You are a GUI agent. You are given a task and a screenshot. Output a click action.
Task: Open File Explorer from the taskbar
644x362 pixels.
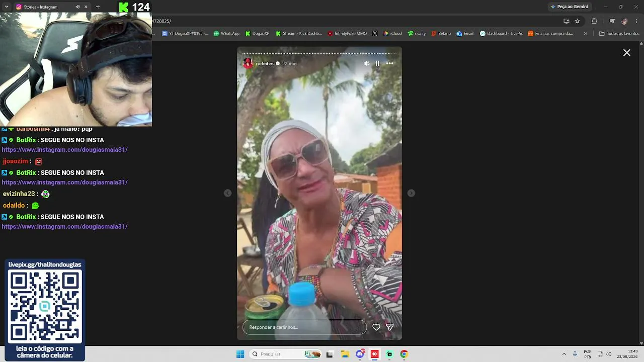345,354
